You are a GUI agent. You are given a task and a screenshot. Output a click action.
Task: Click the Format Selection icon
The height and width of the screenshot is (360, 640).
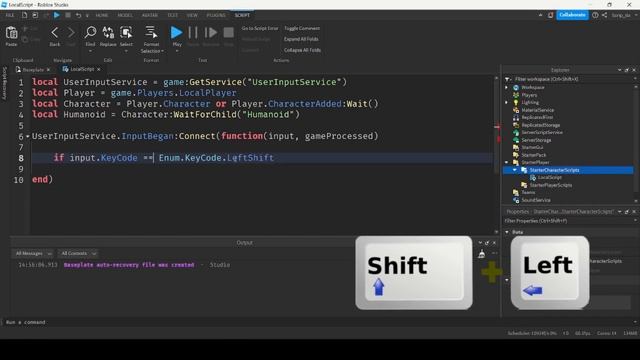[151, 32]
